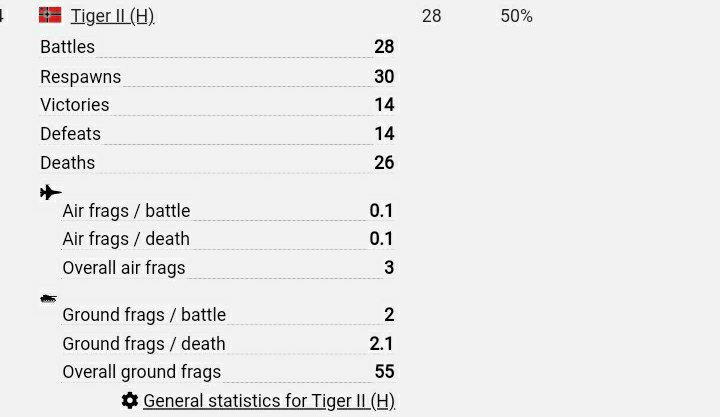Click the tank icon above ground frags
Viewport: 720px width, 417px height.
(48, 299)
